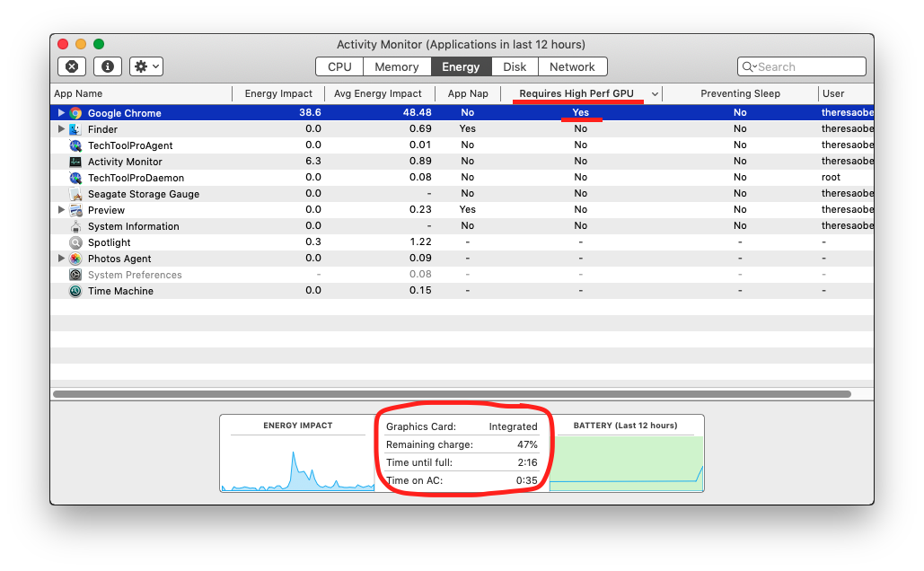Switch to the Memory tab
The height and width of the screenshot is (571, 924).
click(397, 66)
